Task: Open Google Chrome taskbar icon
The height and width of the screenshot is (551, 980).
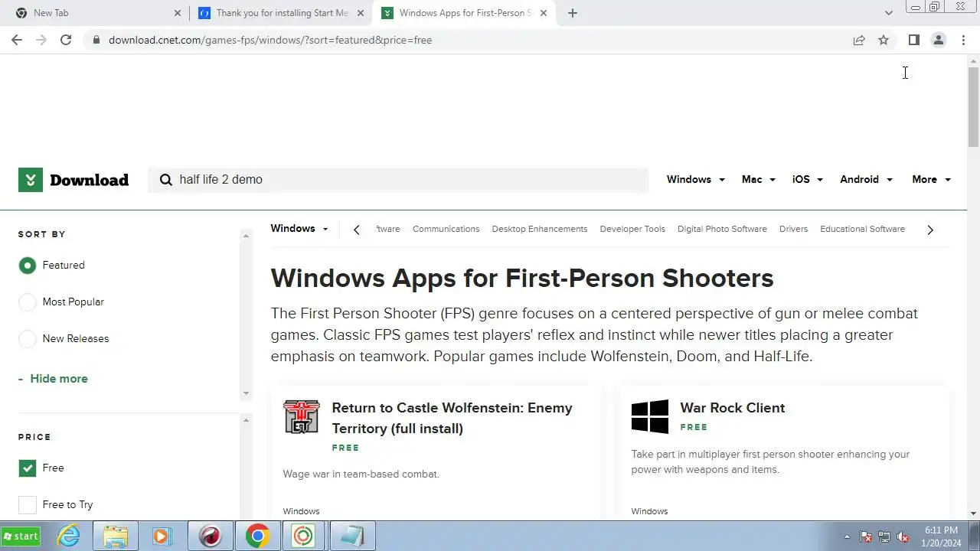Action: pyautogui.click(x=256, y=536)
